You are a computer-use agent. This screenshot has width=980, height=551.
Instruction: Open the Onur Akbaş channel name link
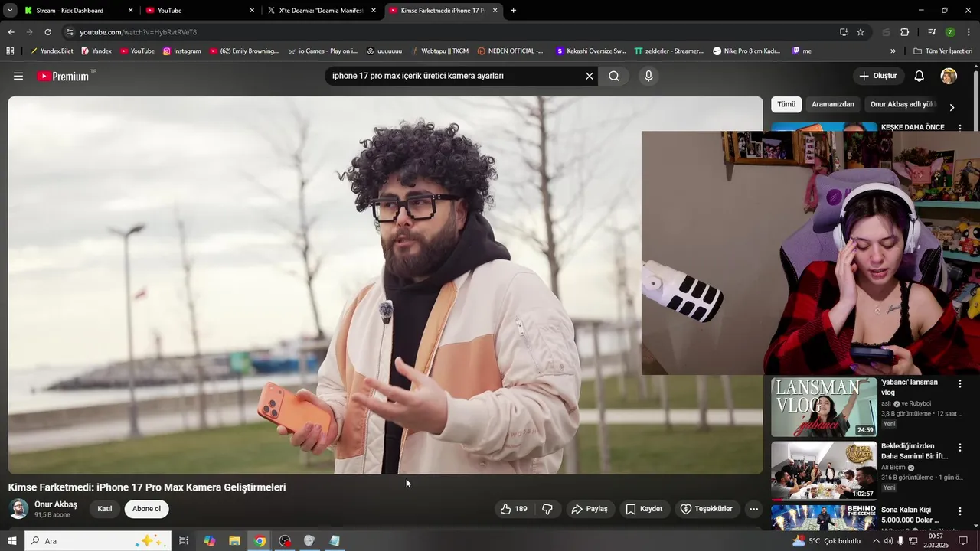click(56, 504)
